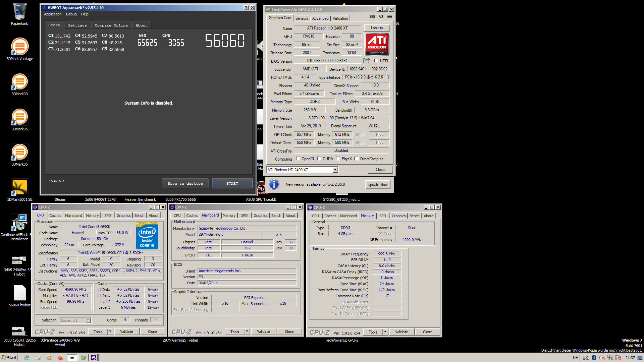The width and height of the screenshot is (644, 362).
Task: Open the Debug menu in HWBOT Aquamark
Action: pyautogui.click(x=71, y=14)
